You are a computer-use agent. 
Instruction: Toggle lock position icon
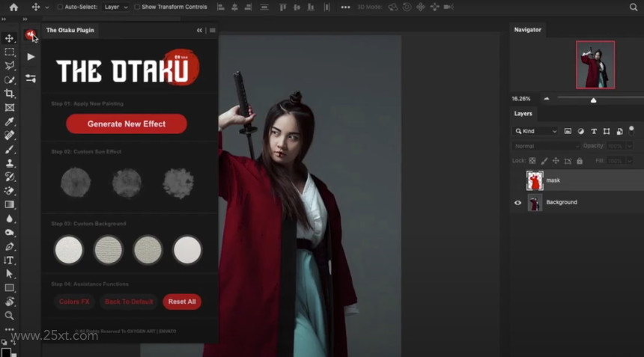(x=556, y=161)
